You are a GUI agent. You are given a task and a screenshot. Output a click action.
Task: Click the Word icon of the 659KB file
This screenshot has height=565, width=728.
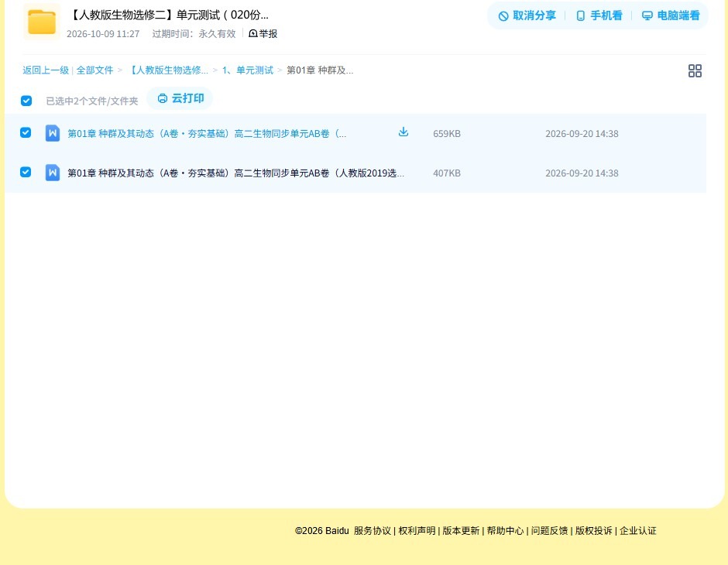pyautogui.click(x=53, y=133)
